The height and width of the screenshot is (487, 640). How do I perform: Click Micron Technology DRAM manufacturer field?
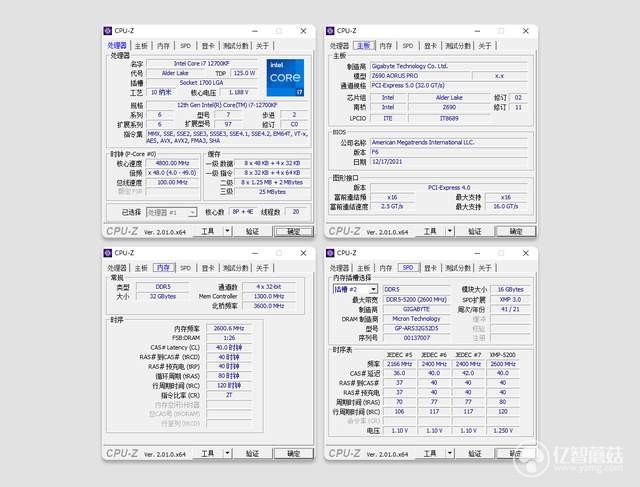point(416,319)
